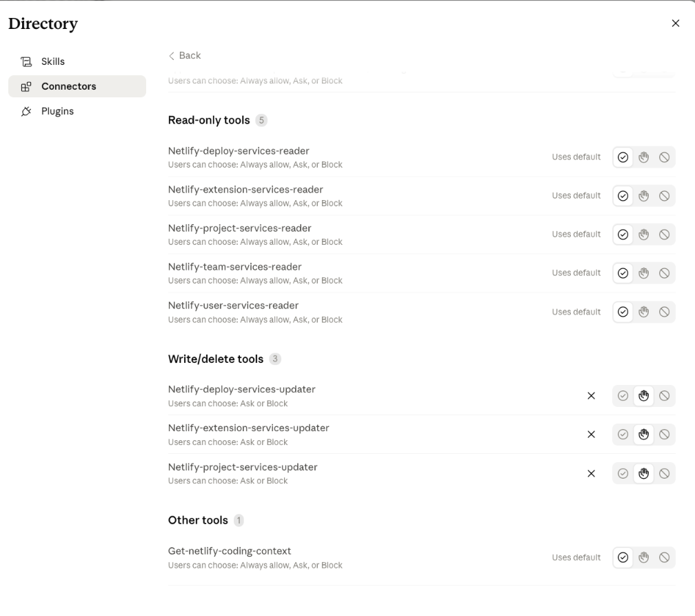
Task: Set Netlify-deploy-services-reader to Always allow
Action: [623, 157]
